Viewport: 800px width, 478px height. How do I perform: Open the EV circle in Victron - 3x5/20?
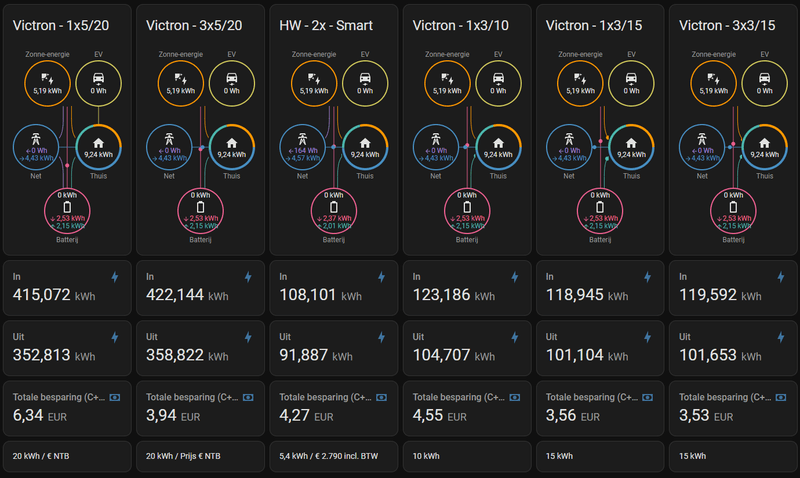pyautogui.click(x=231, y=81)
